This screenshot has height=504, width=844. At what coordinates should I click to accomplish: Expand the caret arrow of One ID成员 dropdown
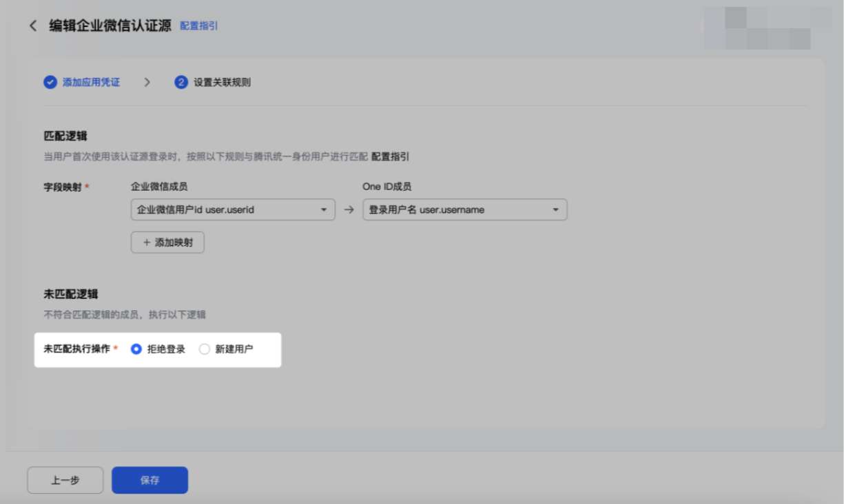(x=555, y=210)
